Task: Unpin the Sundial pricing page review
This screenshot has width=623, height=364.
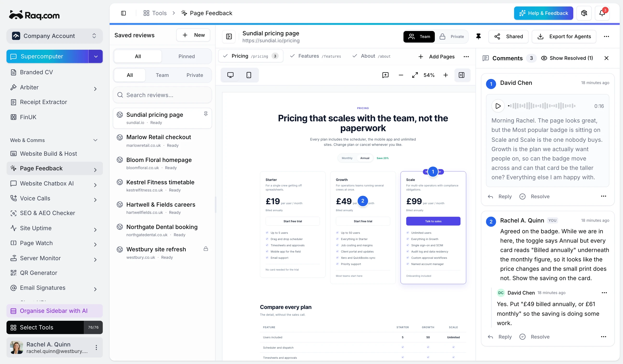Action: [x=206, y=114]
